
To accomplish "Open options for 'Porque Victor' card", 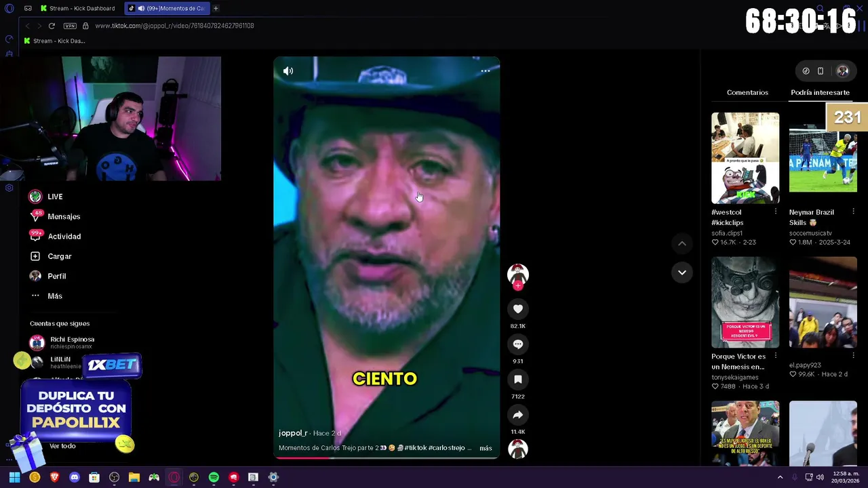I will point(776,357).
